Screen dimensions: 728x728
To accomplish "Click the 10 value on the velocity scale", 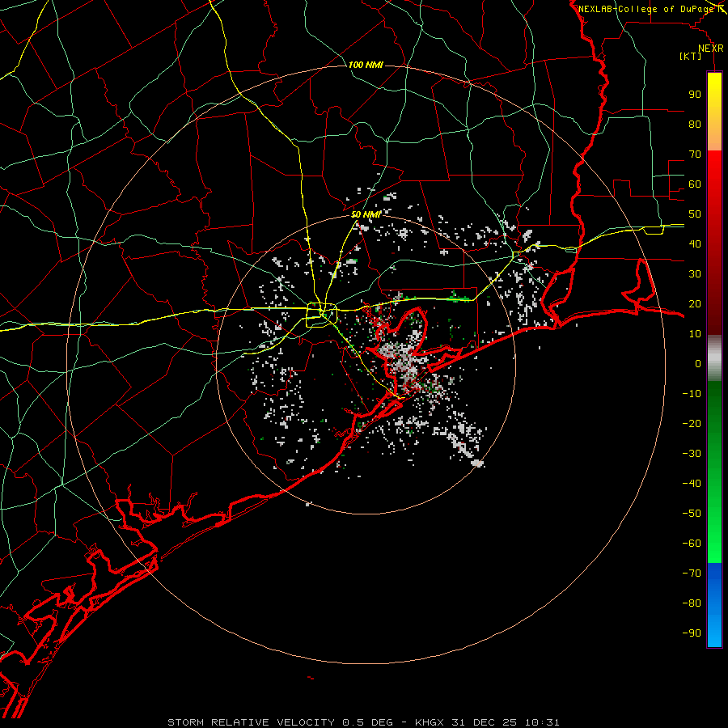I will coord(695,334).
